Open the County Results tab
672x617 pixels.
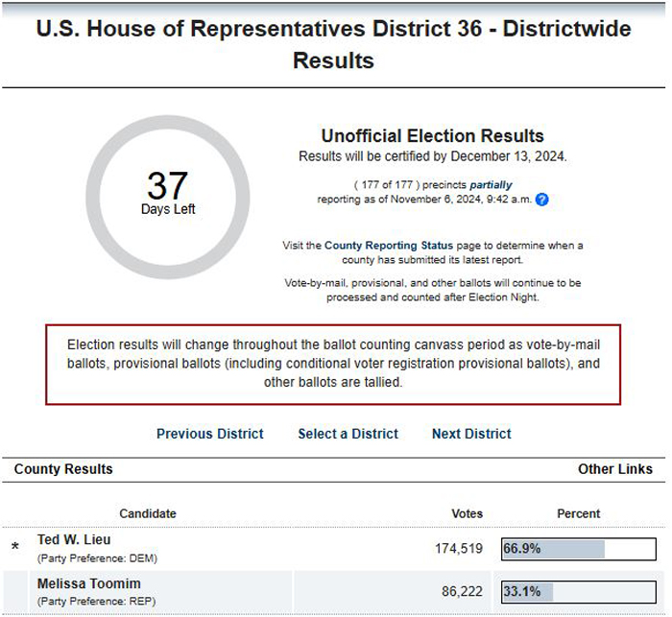63,469
